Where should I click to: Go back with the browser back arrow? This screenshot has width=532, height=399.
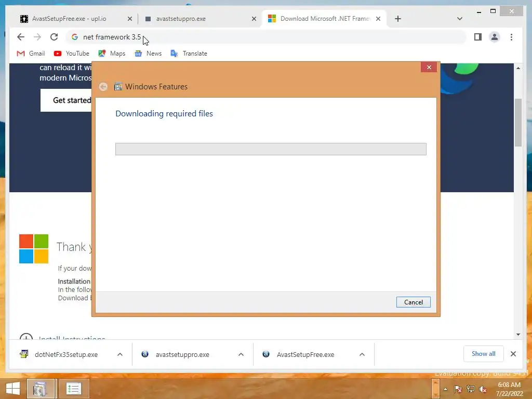21,37
